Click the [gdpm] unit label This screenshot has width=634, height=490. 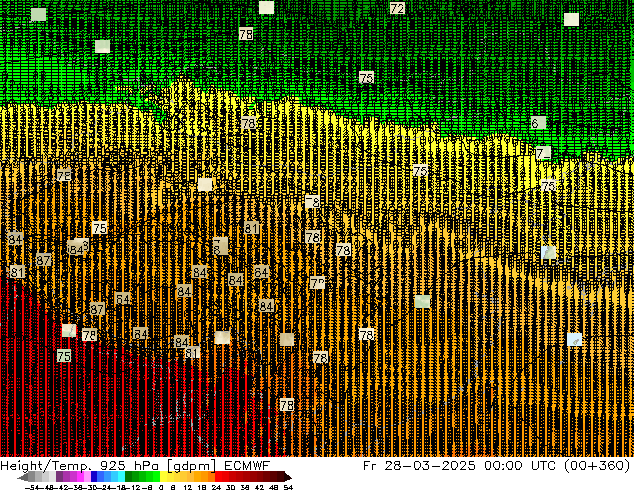192,465
